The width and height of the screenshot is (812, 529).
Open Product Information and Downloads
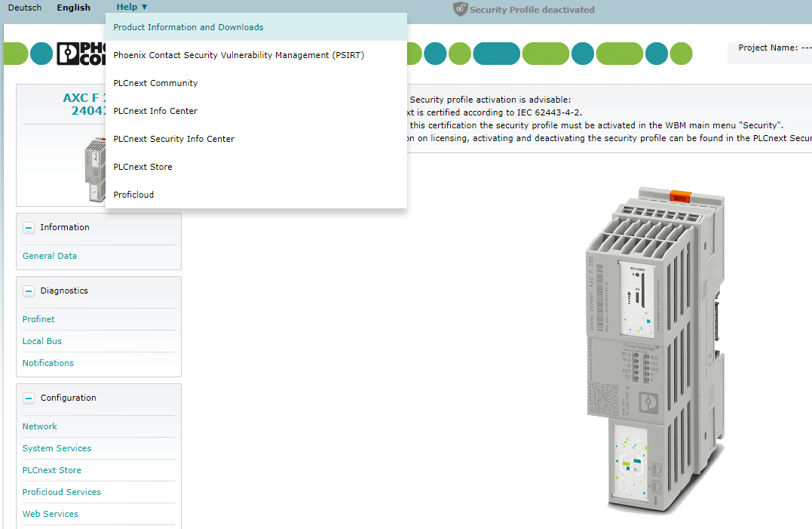click(256, 27)
